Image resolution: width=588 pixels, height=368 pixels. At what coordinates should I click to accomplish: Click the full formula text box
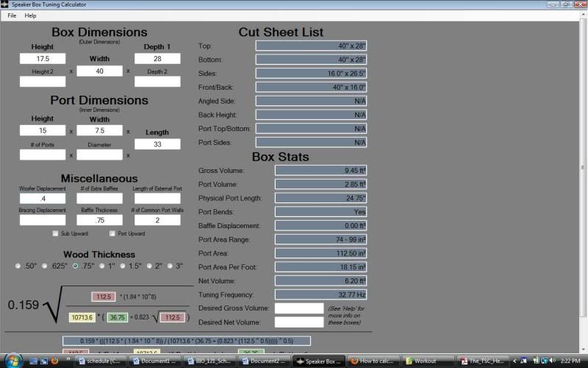187,341
